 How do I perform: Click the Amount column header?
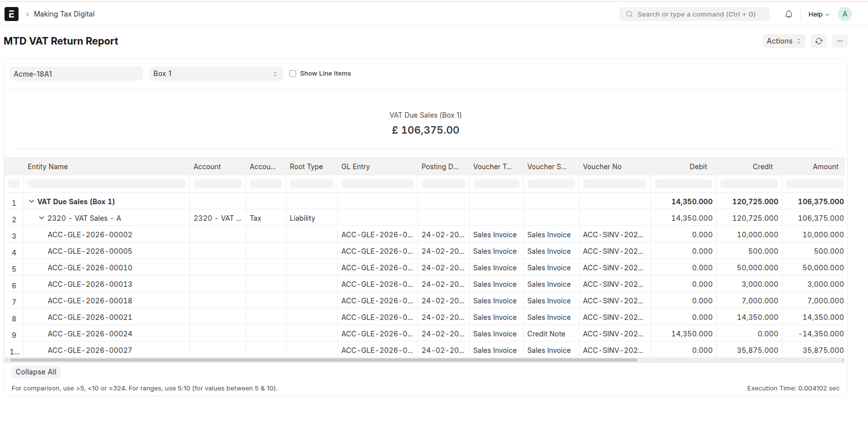coord(814,167)
